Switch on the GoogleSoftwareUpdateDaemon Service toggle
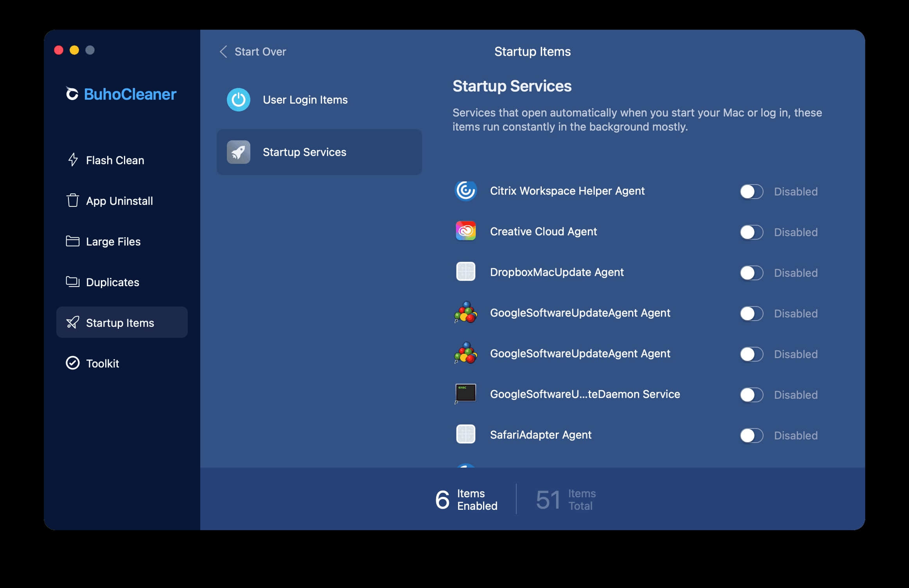 tap(751, 395)
